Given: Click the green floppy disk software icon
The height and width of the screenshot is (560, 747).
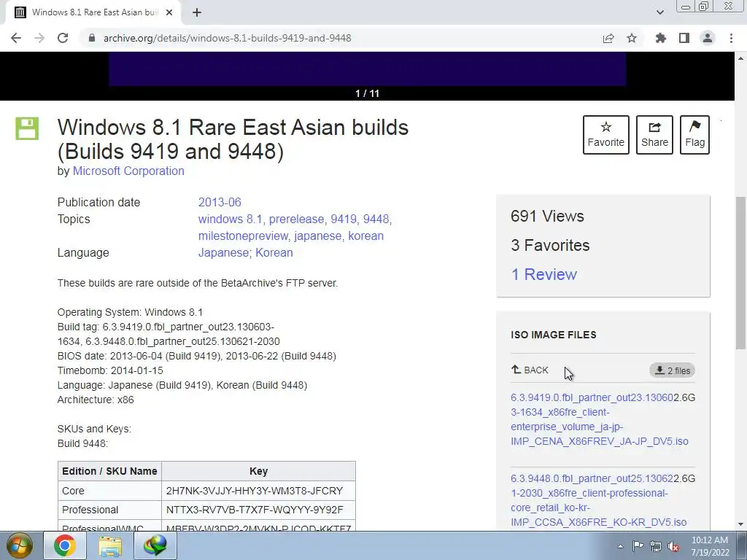Looking at the screenshot, I should (27, 128).
